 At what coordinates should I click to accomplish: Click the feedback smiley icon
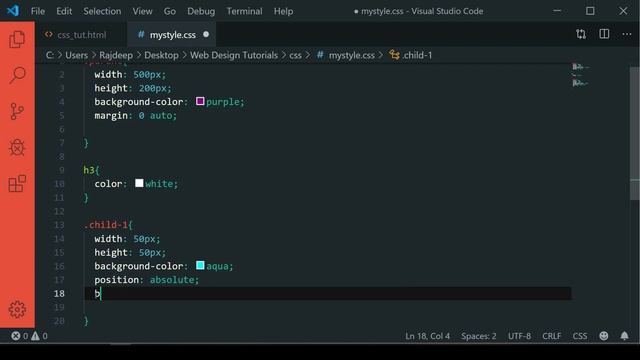(604, 336)
